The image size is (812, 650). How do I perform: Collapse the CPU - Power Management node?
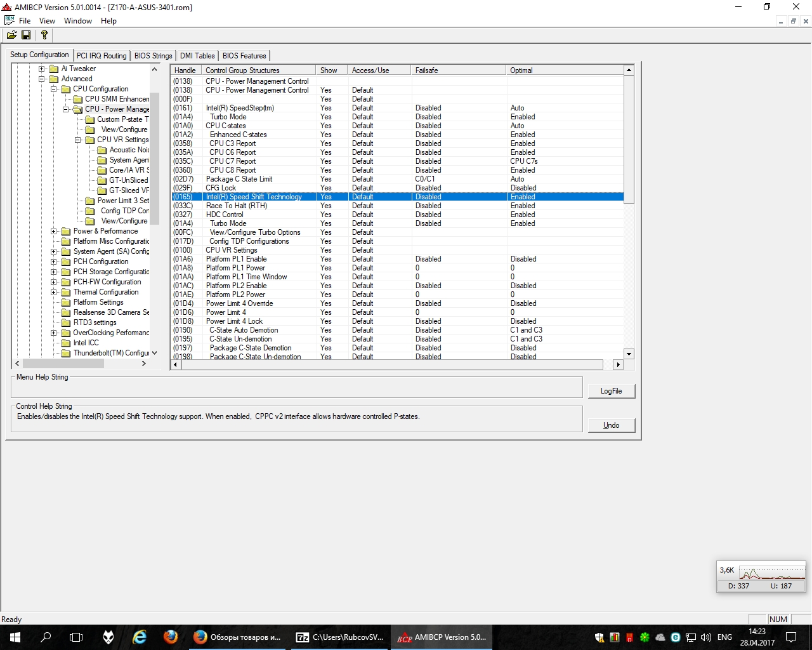66,109
